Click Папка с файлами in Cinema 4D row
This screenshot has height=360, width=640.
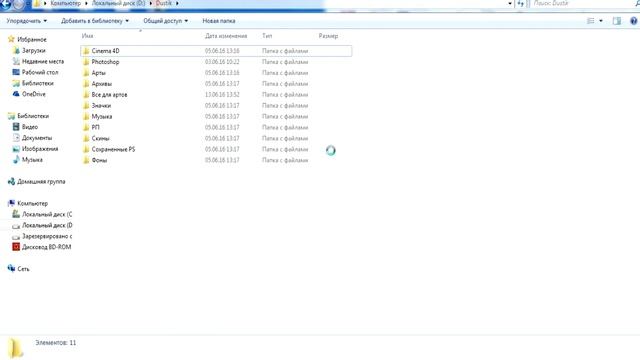pos(285,51)
